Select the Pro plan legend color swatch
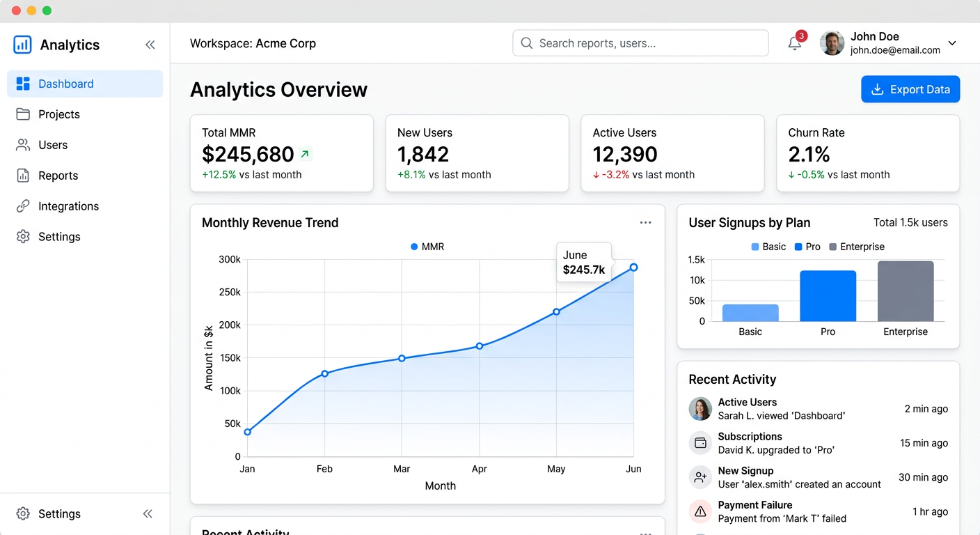Image resolution: width=980 pixels, height=535 pixels. [x=798, y=246]
